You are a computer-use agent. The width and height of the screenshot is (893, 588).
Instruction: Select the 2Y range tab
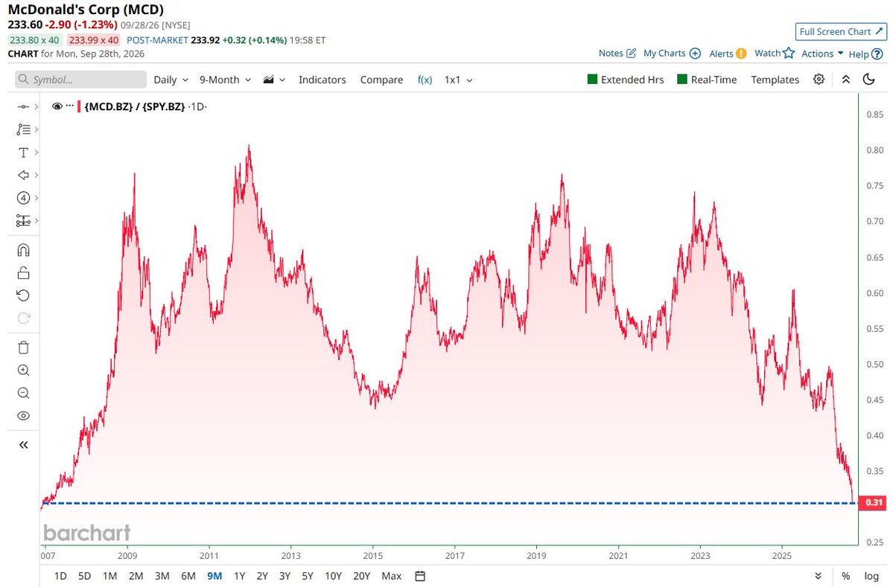262,576
